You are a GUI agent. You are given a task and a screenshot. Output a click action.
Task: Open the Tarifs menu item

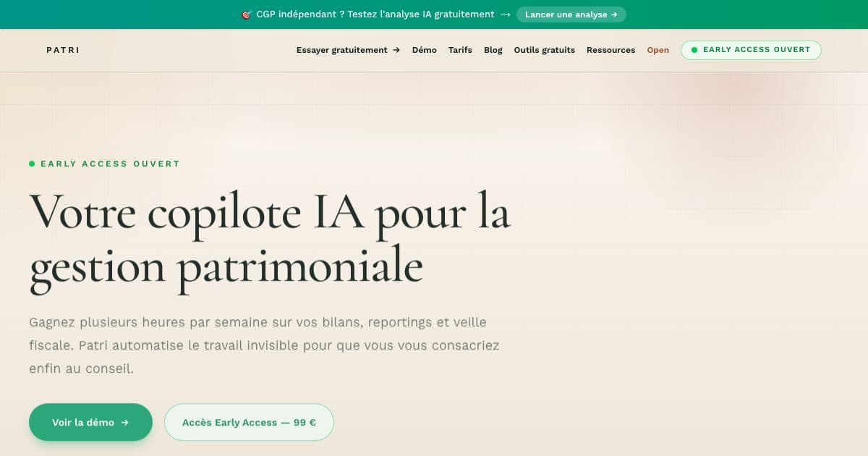(x=460, y=50)
